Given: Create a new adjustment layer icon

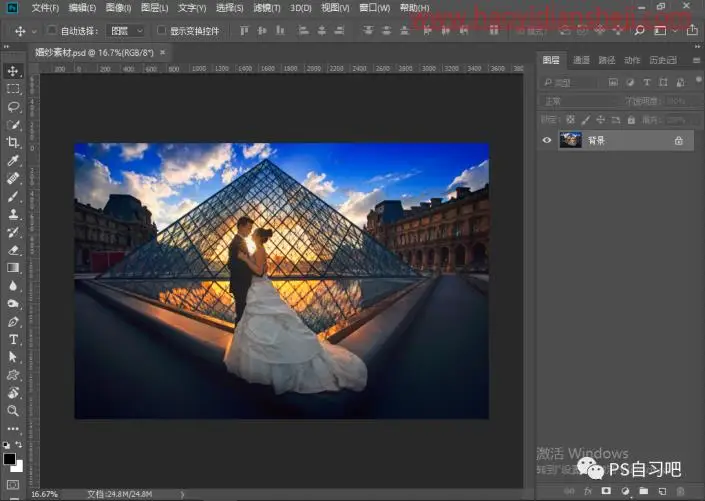Looking at the screenshot, I should coord(625,491).
